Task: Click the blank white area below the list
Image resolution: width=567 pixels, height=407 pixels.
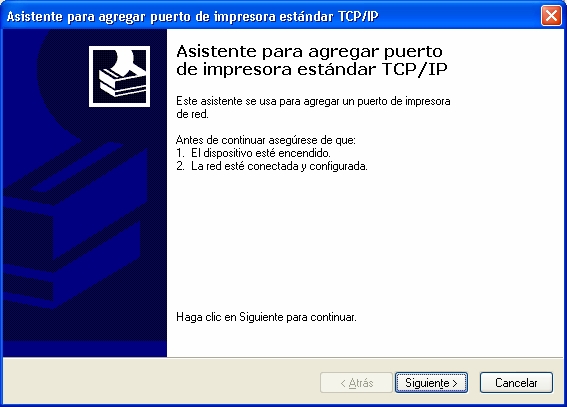Action: pyautogui.click(x=365, y=240)
